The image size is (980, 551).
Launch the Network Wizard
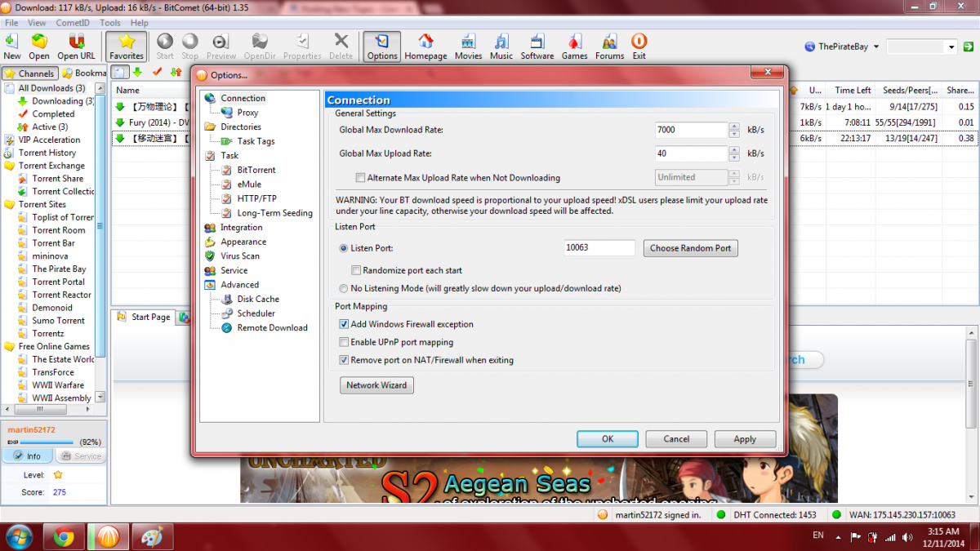tap(376, 385)
